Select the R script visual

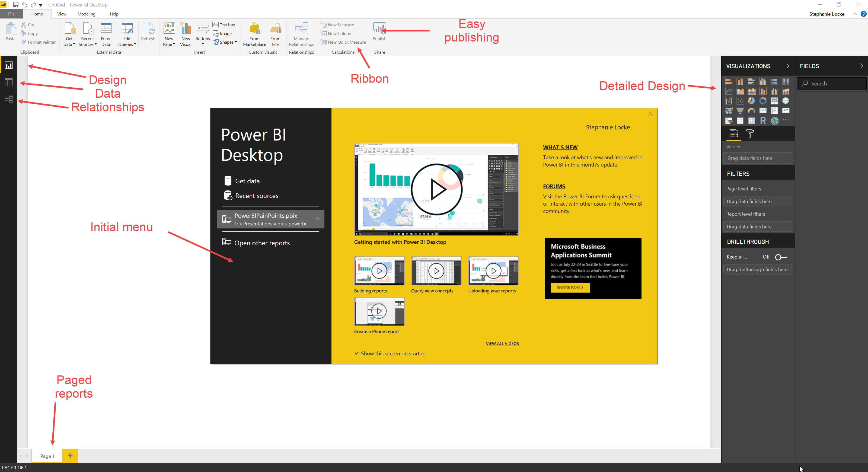[x=763, y=121]
